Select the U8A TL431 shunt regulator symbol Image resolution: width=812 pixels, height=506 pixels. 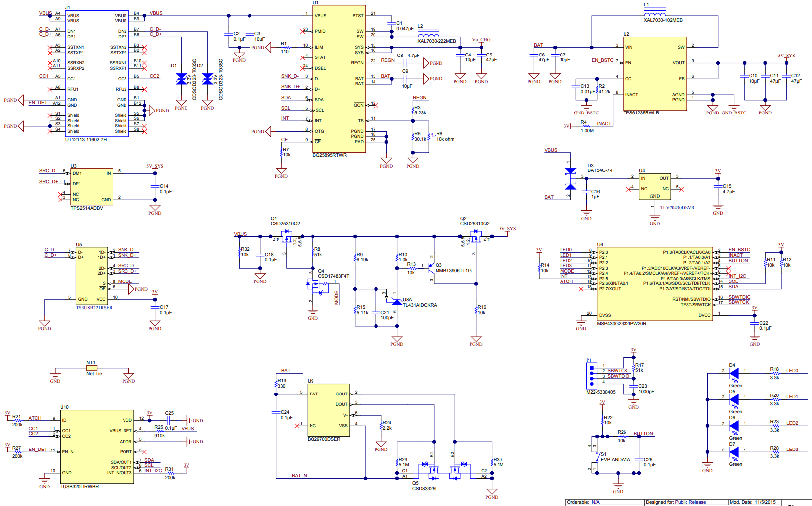tap(396, 301)
